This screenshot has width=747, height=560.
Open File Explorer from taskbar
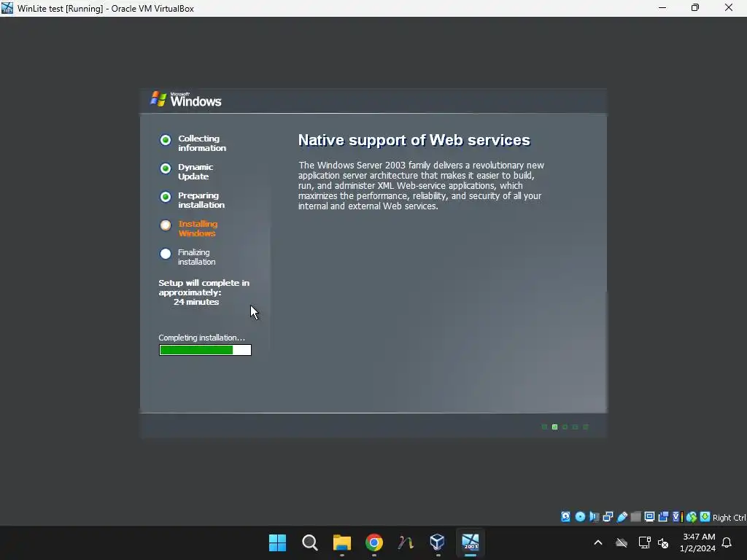(341, 542)
